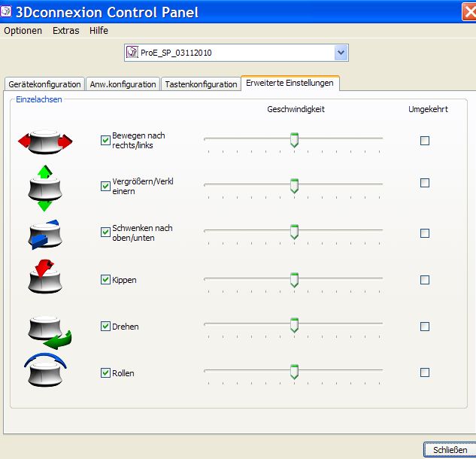The width and height of the screenshot is (476, 459).
Task: Click the Schwenken nach oben/unten blue arrow icon
Action: [x=45, y=234]
